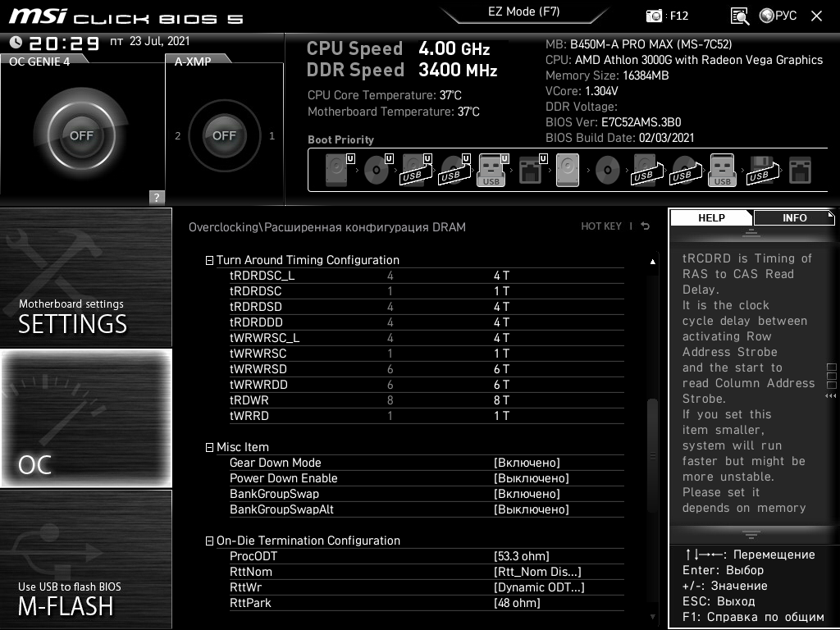
Task: Select the UEFI CD/DVD boot device icon
Action: pyautogui.click(x=378, y=170)
